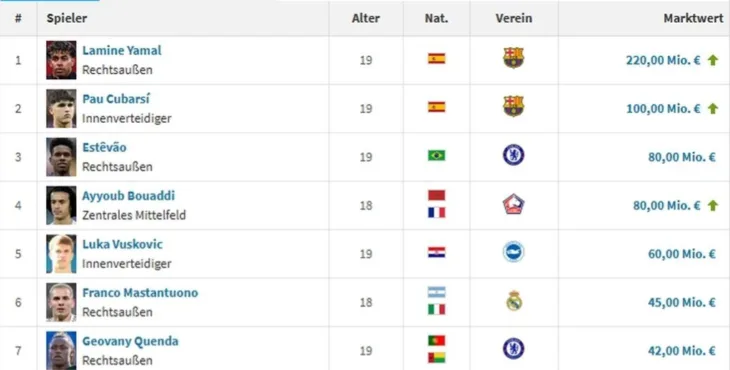
Task: Sort by the Spieler column header
Action: (67, 18)
